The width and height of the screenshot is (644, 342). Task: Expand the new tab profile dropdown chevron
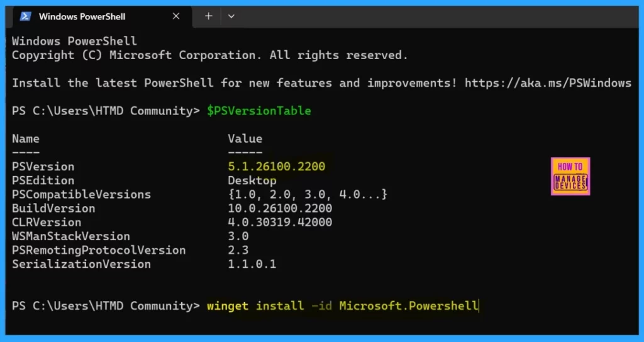point(231,16)
